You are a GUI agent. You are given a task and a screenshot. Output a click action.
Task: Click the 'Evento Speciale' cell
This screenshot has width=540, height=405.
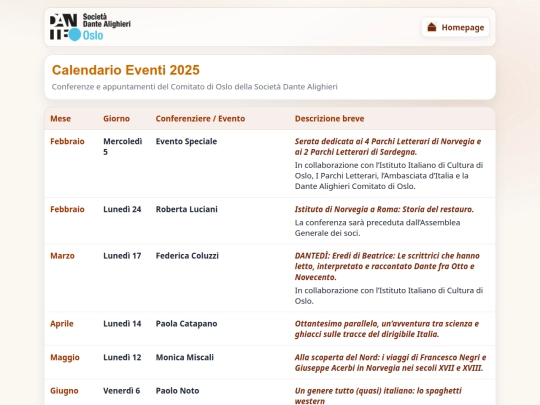[186, 142]
